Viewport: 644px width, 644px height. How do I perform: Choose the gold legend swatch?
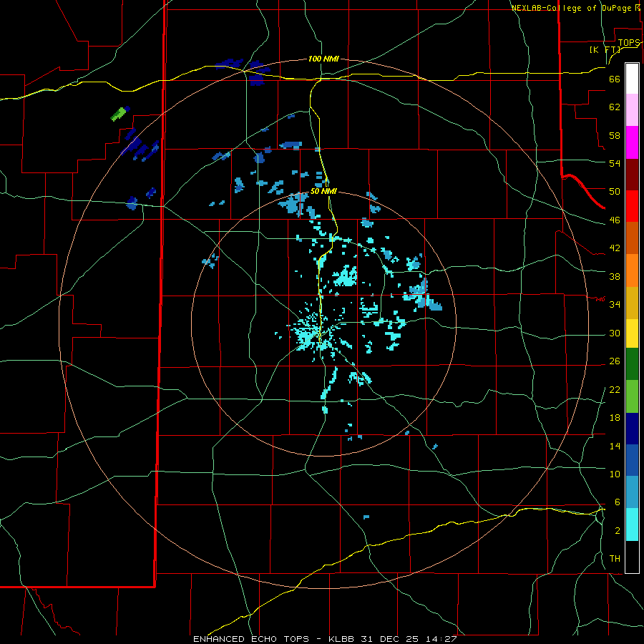click(632, 303)
